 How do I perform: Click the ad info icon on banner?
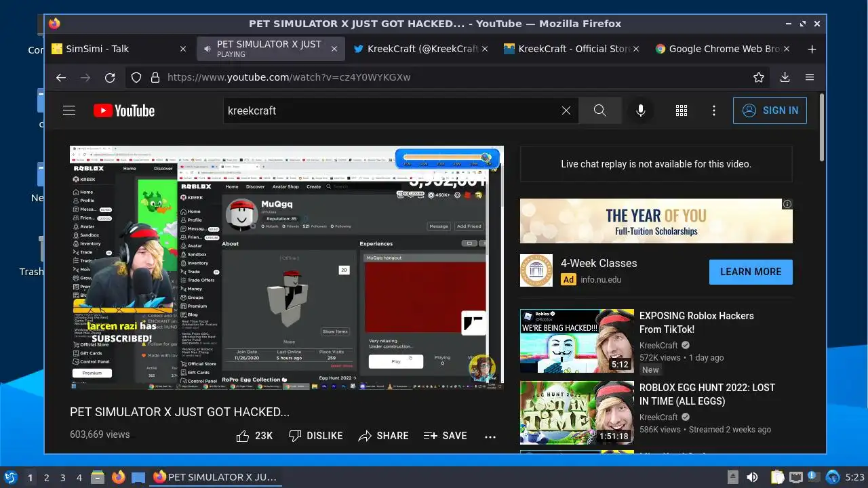787,204
